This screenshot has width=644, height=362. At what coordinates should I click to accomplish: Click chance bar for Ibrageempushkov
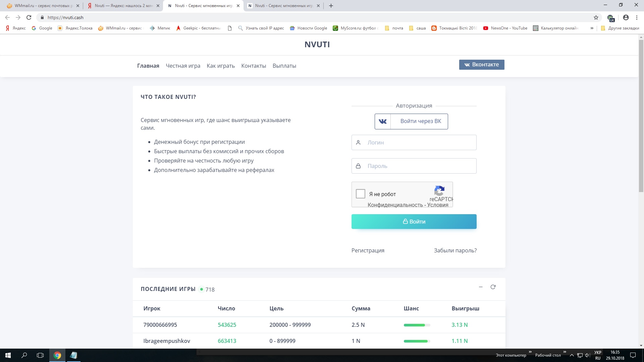tap(417, 341)
